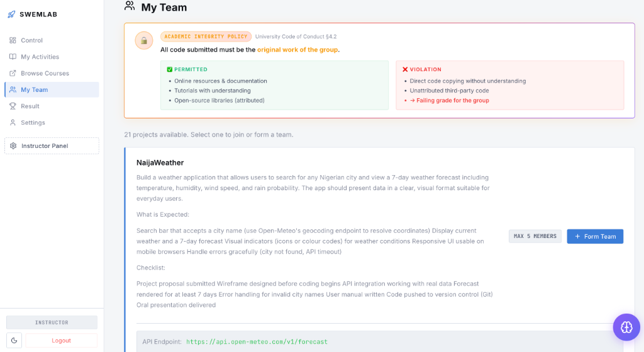The width and height of the screenshot is (644, 352).
Task: Click the MAX 5 MEMBERS badge
Action: coord(535,236)
